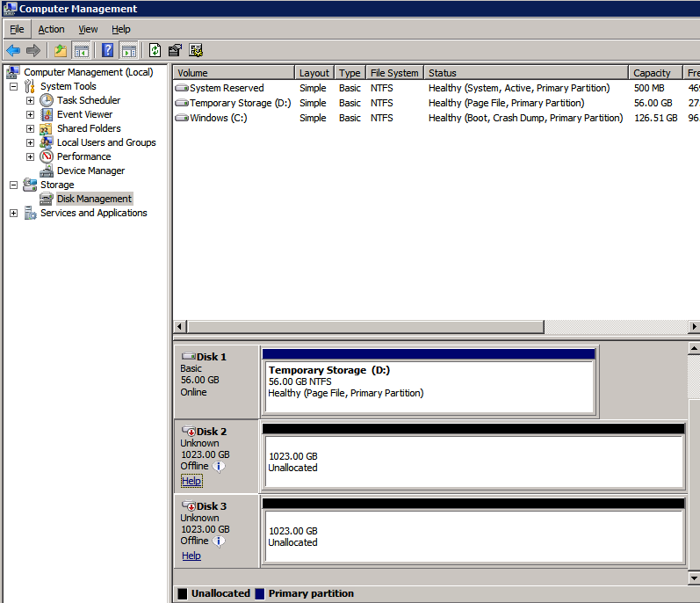Open the Action menu
The height and width of the screenshot is (603, 700).
(51, 30)
